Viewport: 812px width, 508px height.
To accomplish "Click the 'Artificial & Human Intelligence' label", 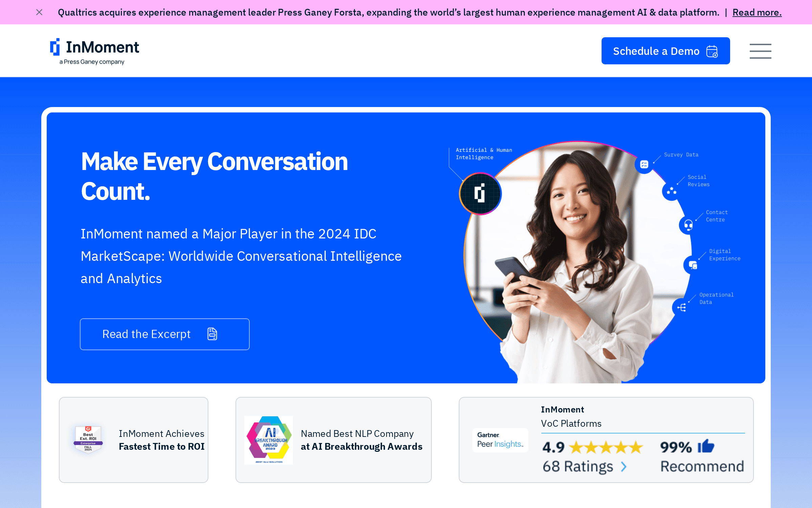I will click(x=484, y=154).
